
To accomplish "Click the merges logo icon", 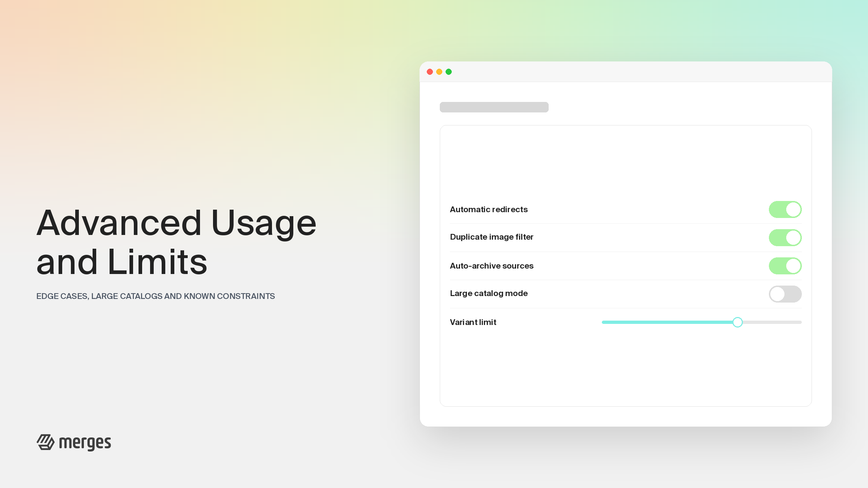I will [x=46, y=442].
